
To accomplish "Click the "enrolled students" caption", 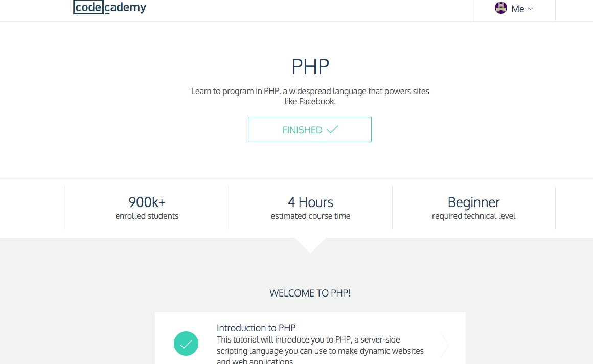I will (x=147, y=216).
